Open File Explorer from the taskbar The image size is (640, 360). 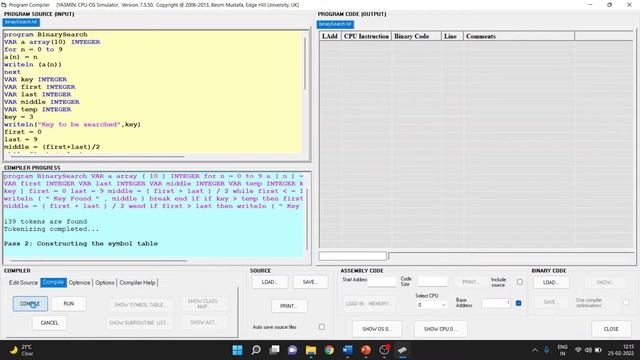(311, 350)
